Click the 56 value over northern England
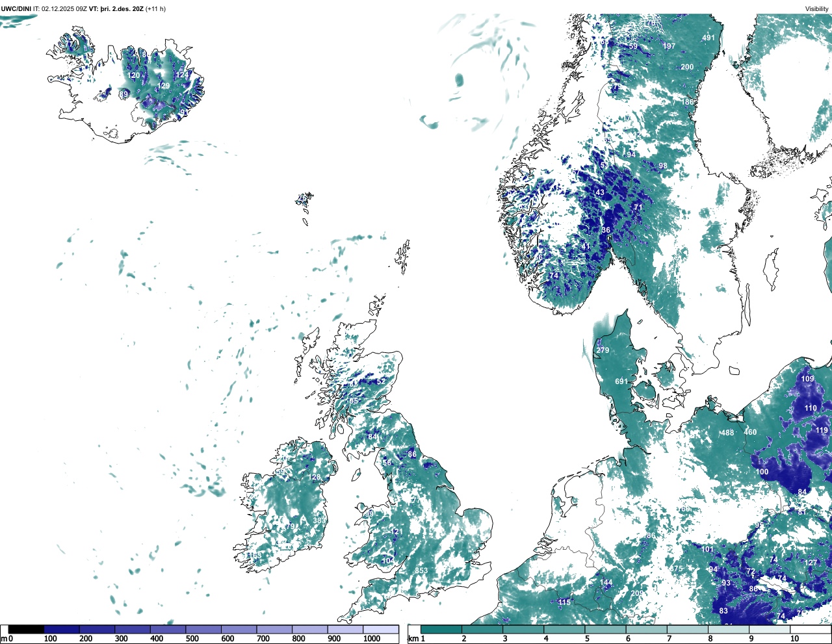 click(387, 463)
